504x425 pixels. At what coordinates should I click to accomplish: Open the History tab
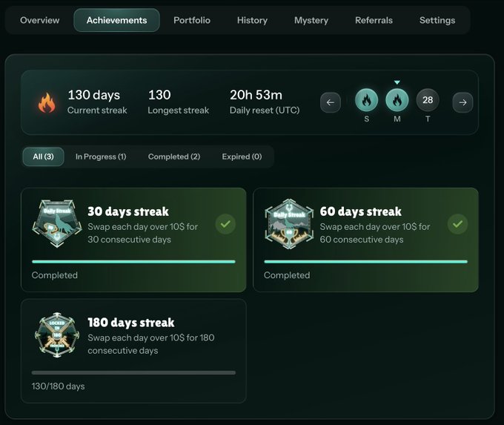pyautogui.click(x=252, y=20)
